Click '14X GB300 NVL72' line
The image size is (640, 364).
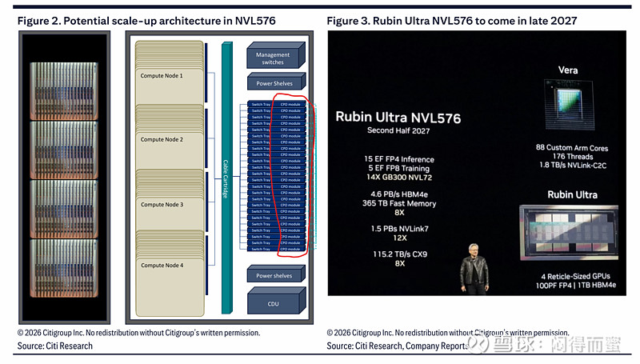pyautogui.click(x=399, y=177)
